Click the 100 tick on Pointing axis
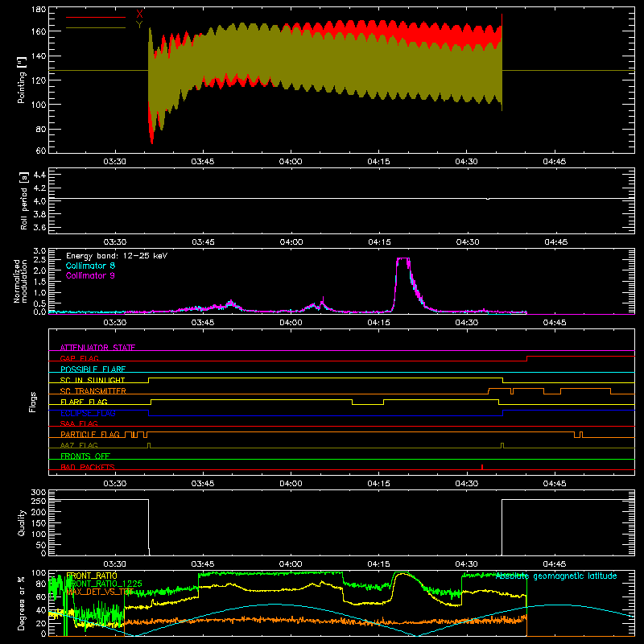Image resolution: width=644 pixels, height=644 pixels. click(x=39, y=105)
